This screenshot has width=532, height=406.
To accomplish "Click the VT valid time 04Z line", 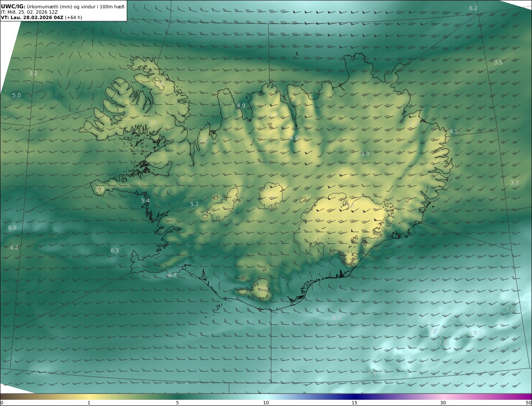I will [32, 18].
